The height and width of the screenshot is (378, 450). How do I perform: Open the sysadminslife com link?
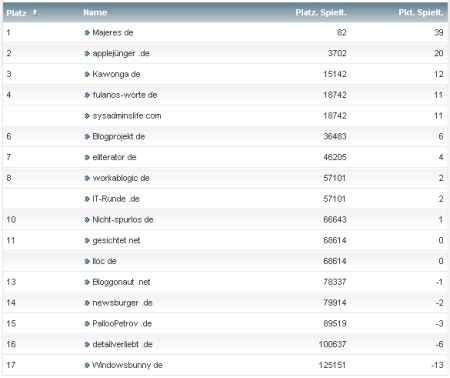click(x=127, y=116)
